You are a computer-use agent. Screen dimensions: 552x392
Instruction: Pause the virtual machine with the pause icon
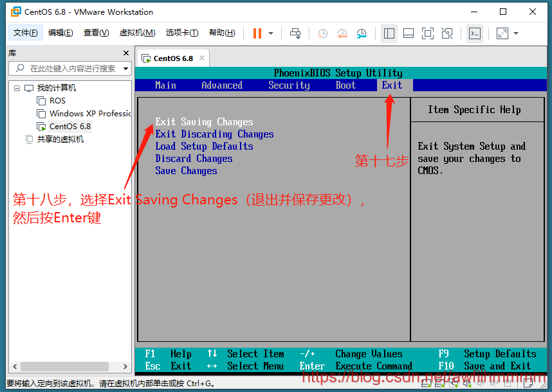pos(257,33)
